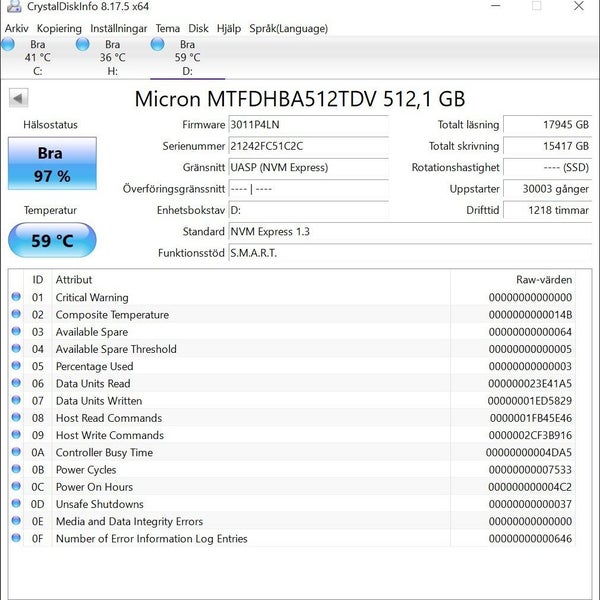Click Totalt läsning value 17945 GB

click(x=548, y=125)
